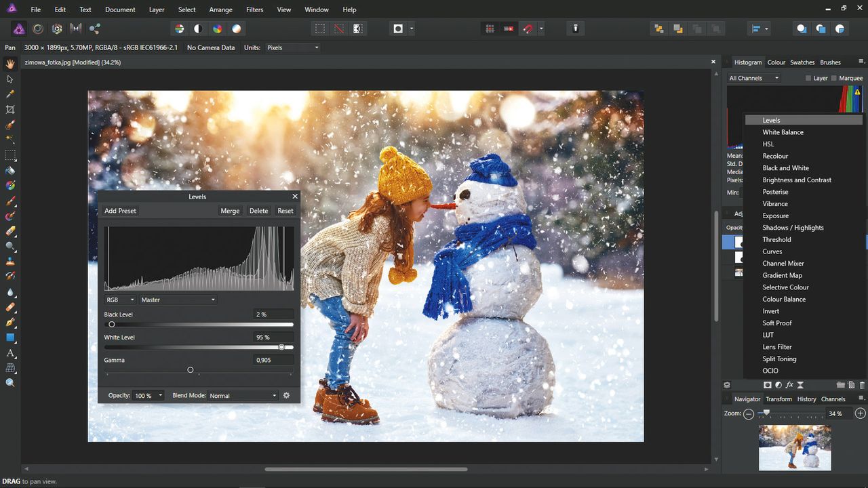Switch to the Develop Persona
This screenshot has height=488, width=868.
tap(57, 28)
